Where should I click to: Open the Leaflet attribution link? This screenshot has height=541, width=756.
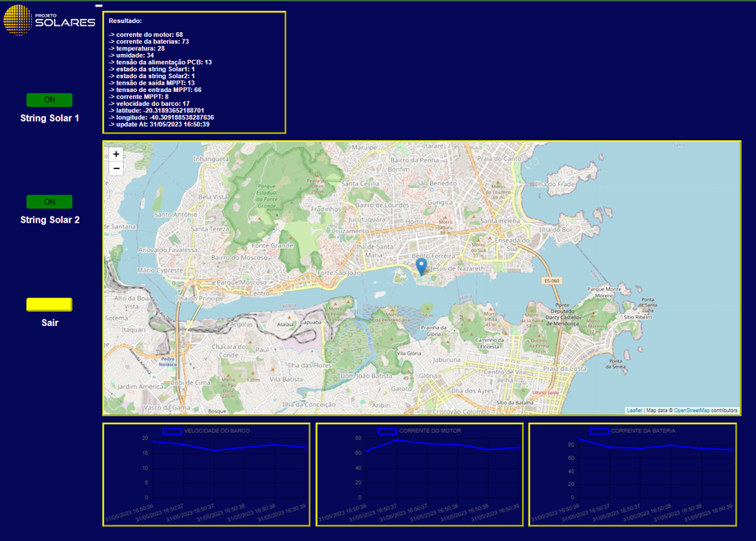(635, 410)
